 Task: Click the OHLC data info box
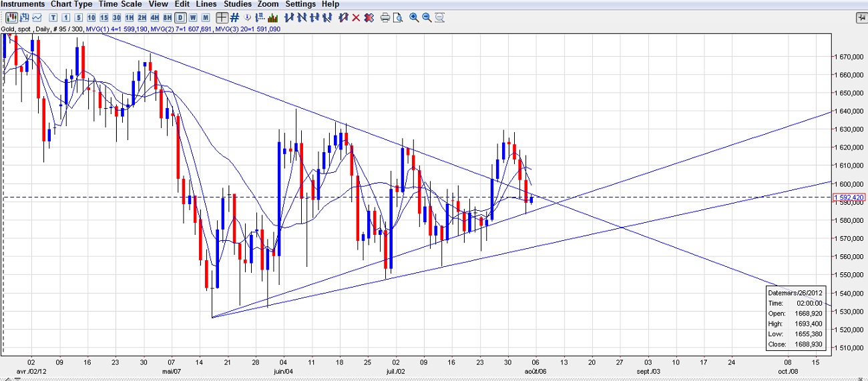[796, 319]
